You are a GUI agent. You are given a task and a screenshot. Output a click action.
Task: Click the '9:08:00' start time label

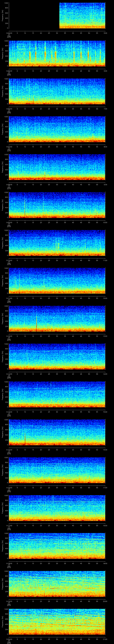[9, 184]
